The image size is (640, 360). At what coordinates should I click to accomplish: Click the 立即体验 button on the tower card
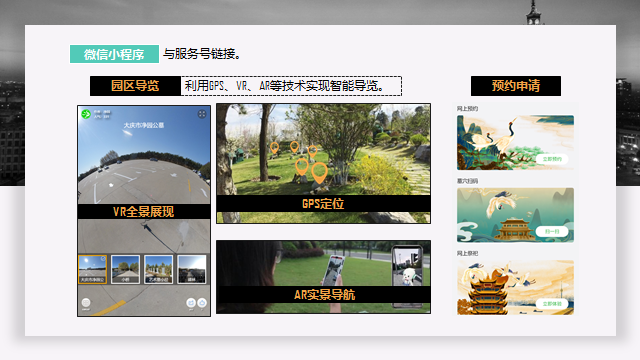552,304
